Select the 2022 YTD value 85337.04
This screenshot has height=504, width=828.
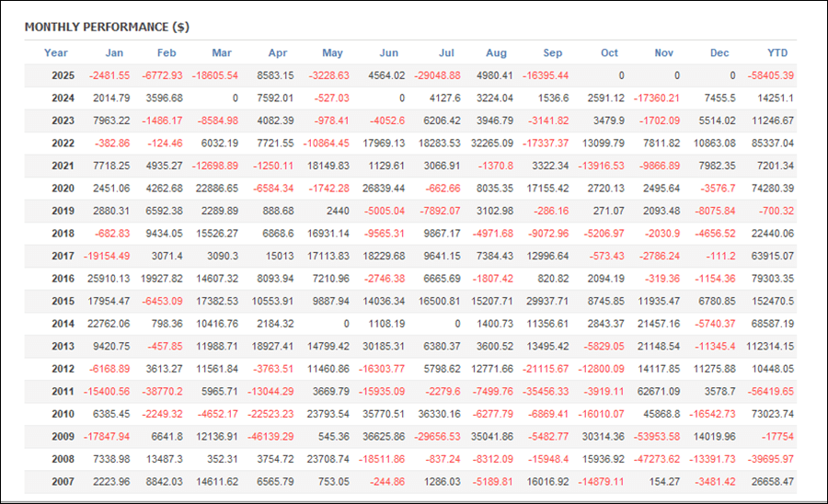[x=768, y=143]
